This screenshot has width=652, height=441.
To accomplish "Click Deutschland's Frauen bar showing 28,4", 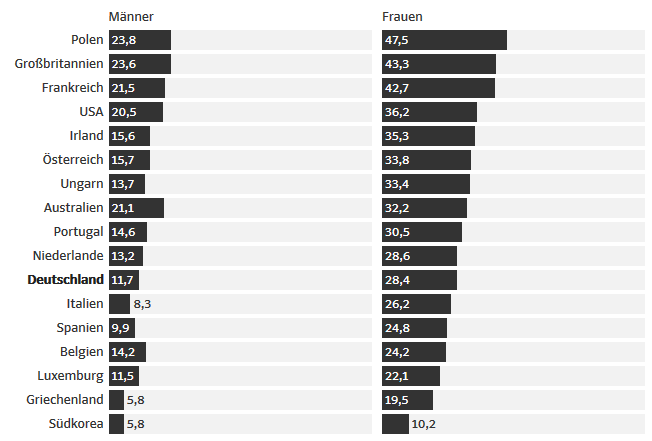I will tap(419, 280).
